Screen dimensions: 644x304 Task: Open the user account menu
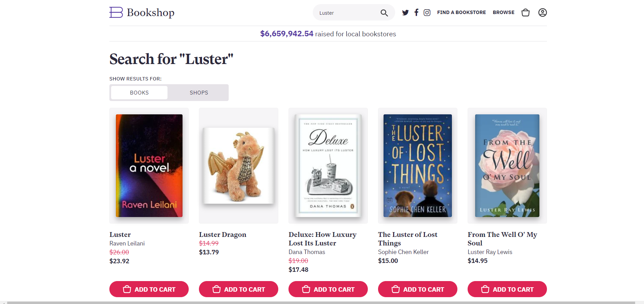tap(542, 12)
